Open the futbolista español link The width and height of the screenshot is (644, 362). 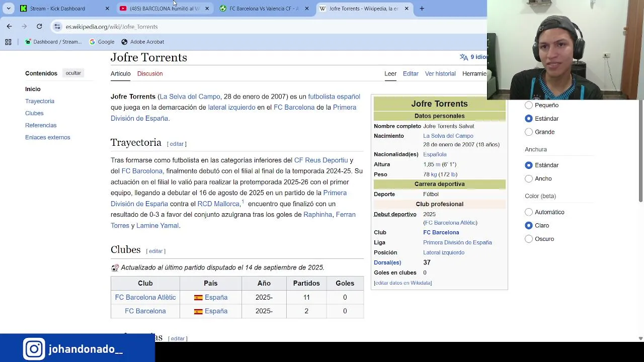coord(334,97)
